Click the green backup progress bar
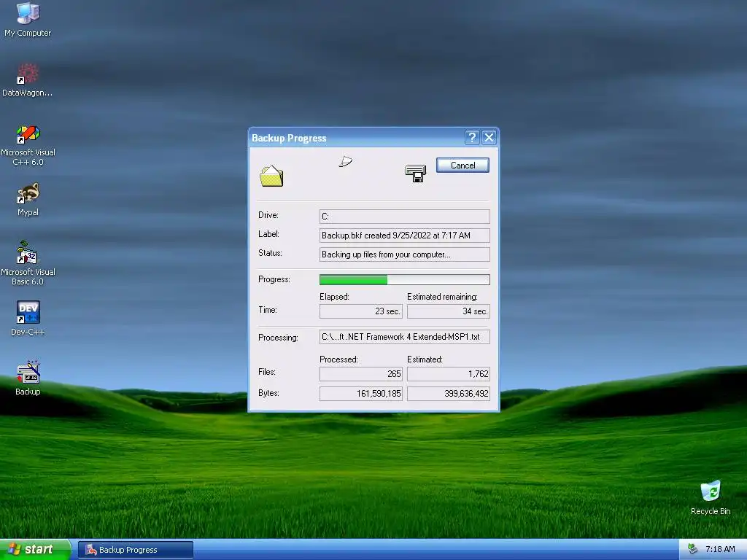 (x=404, y=279)
